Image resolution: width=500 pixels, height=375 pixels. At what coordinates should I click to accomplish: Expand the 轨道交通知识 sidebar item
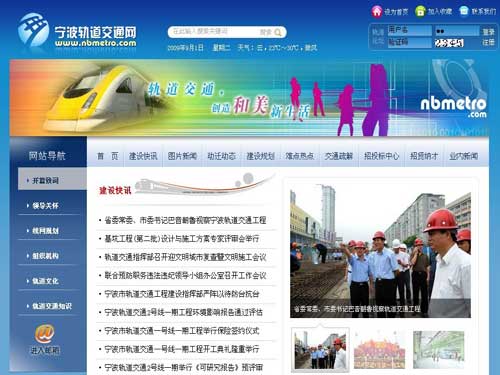point(48,306)
